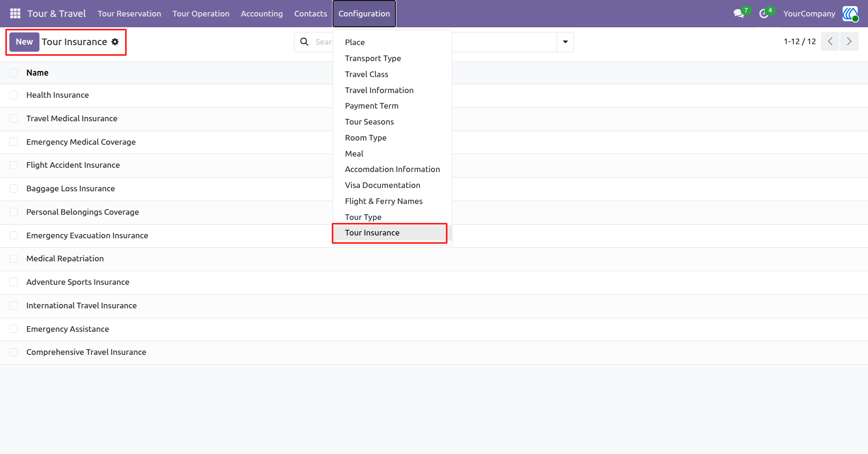Image resolution: width=868 pixels, height=454 pixels.
Task: Select the Emergency Medical Coverage checkbox
Action: [x=14, y=142]
